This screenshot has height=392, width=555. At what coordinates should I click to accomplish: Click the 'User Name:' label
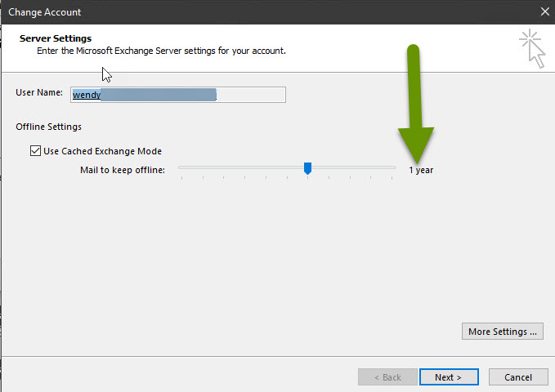click(x=39, y=93)
